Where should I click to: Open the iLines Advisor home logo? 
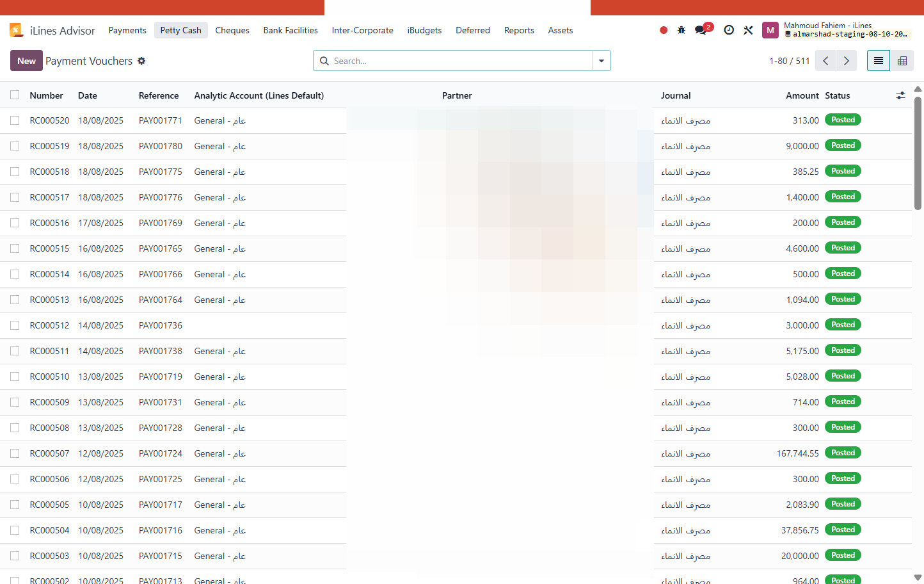[17, 30]
